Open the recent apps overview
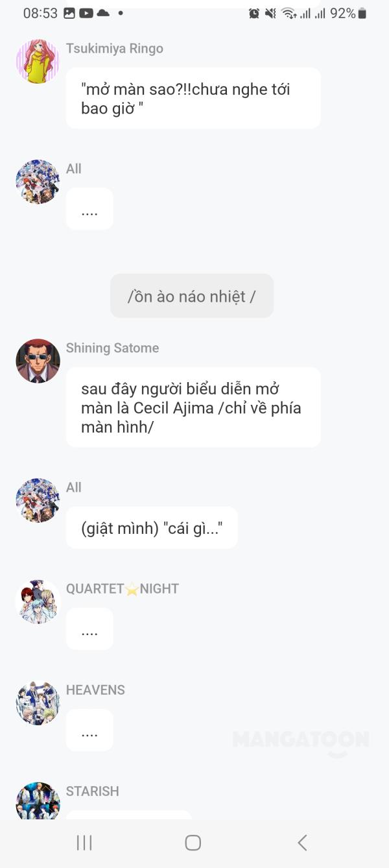Image resolution: width=389 pixels, height=868 pixels. [x=84, y=843]
